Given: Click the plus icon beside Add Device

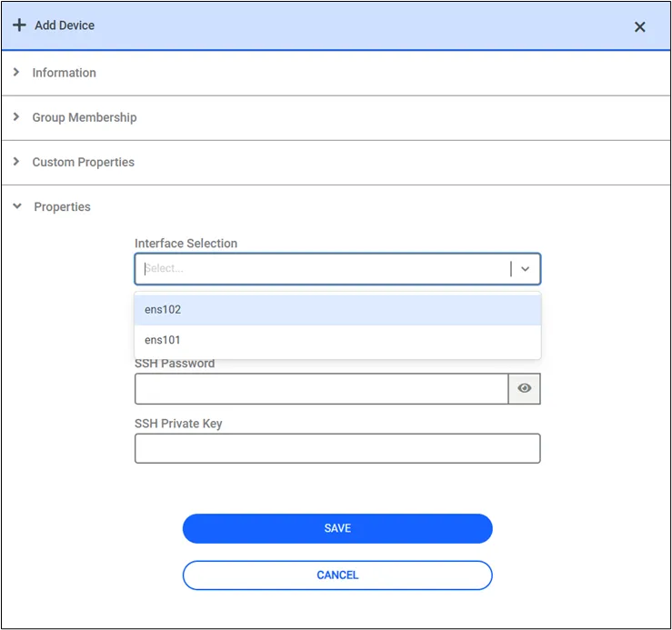Looking at the screenshot, I should [19, 25].
